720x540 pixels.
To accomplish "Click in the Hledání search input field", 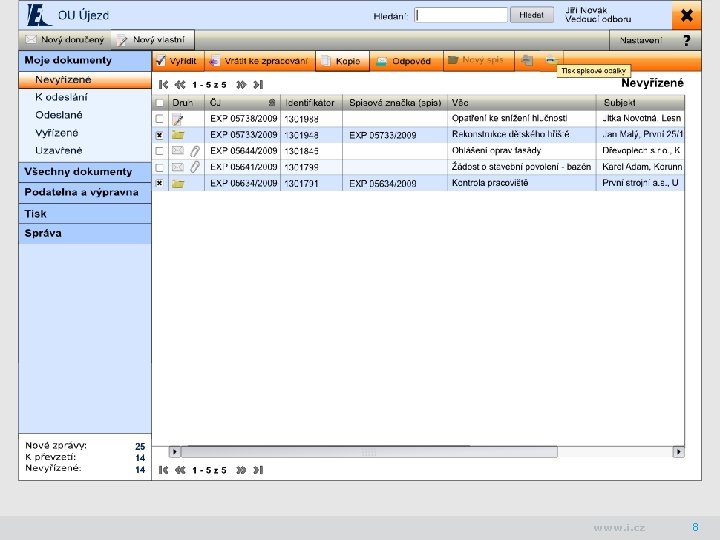I will [x=461, y=15].
